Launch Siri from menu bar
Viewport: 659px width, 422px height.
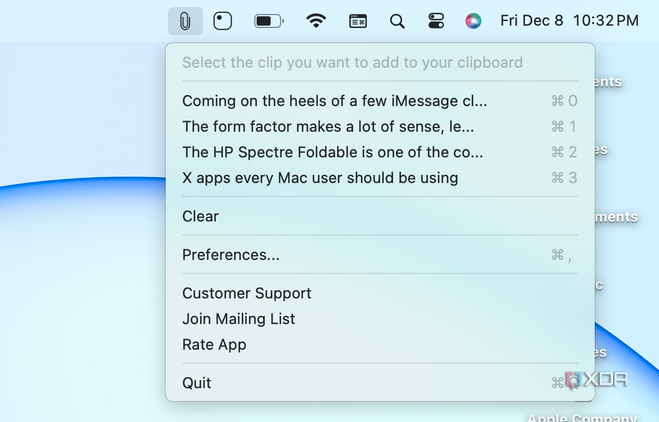click(x=473, y=21)
